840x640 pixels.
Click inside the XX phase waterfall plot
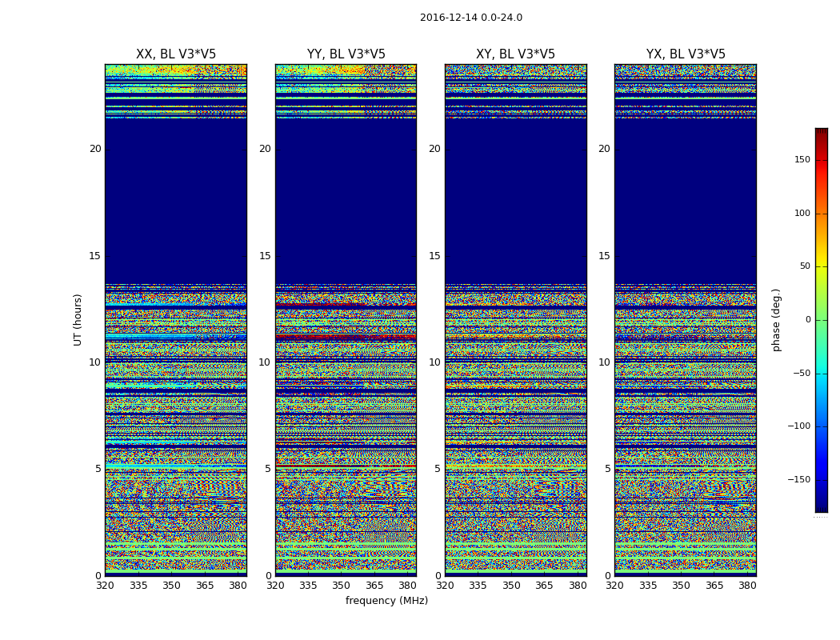tap(176, 320)
